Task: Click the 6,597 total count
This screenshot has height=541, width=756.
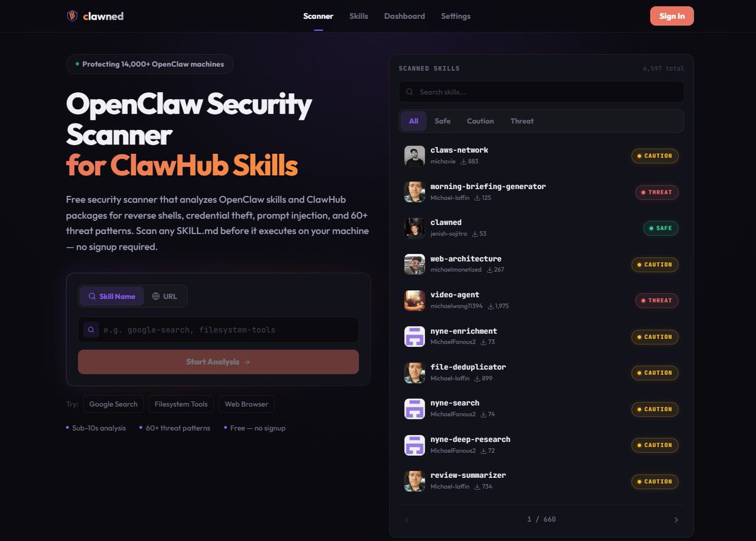Action: click(663, 69)
